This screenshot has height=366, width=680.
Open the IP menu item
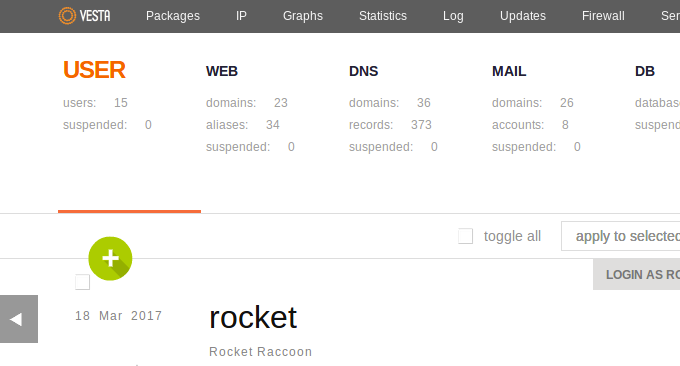[241, 16]
